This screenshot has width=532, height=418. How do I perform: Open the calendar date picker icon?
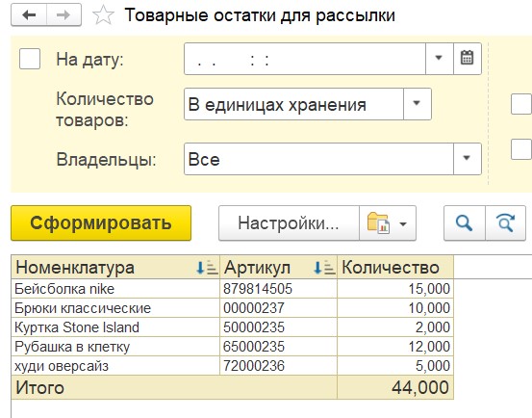(x=467, y=59)
